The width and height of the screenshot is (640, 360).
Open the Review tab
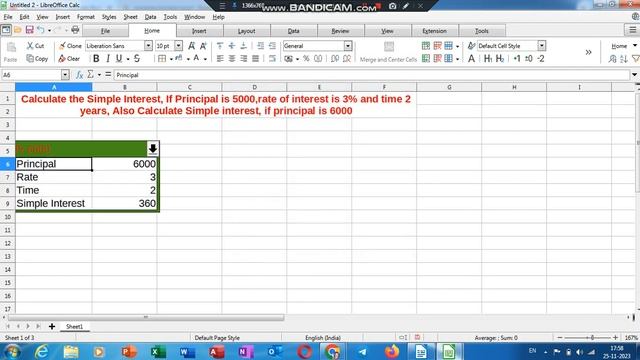click(340, 31)
